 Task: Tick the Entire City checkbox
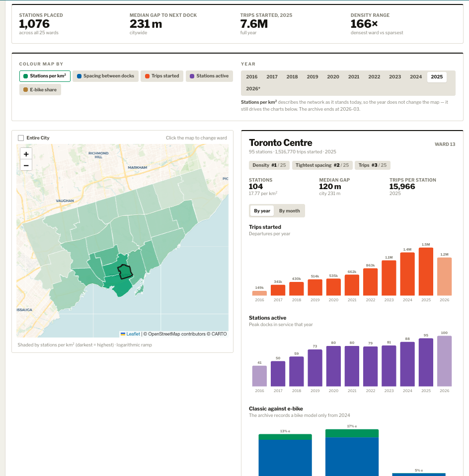(21, 138)
